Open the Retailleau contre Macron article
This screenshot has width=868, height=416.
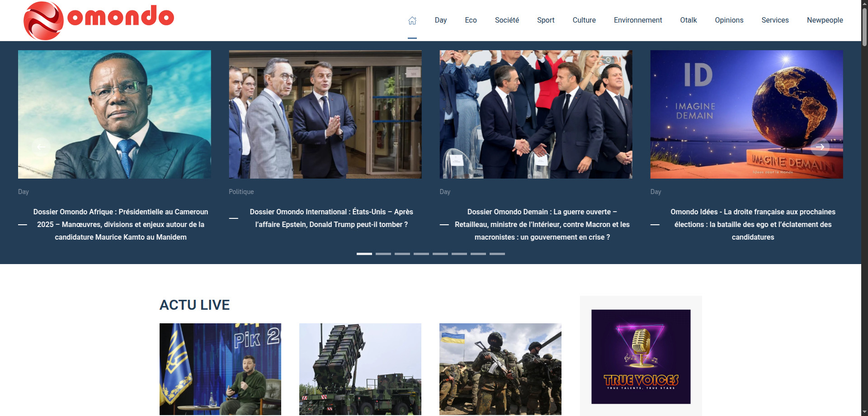[542, 224]
